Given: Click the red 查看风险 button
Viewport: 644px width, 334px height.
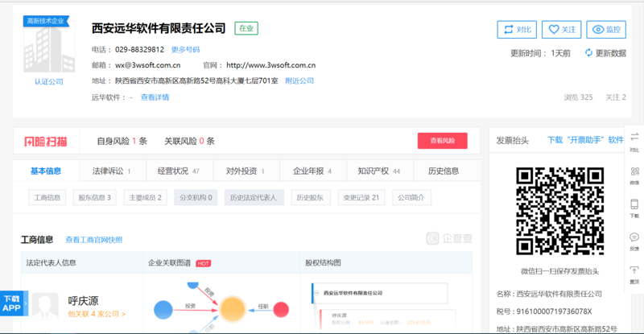Looking at the screenshot, I should 442,141.
